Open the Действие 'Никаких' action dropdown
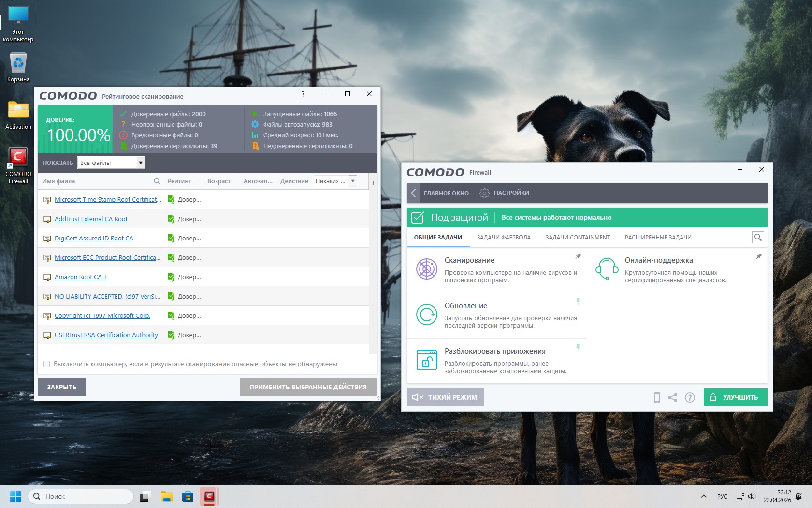The height and width of the screenshot is (508, 812). coord(353,181)
